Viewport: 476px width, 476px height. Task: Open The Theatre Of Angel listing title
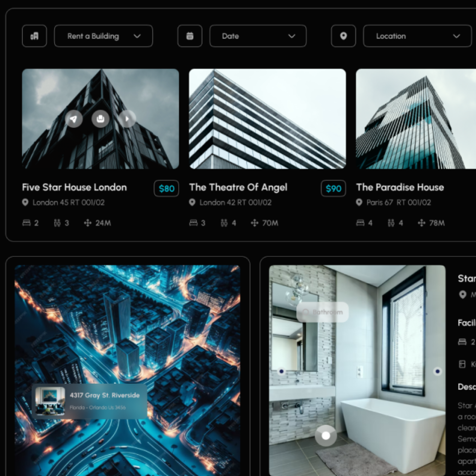238,187
